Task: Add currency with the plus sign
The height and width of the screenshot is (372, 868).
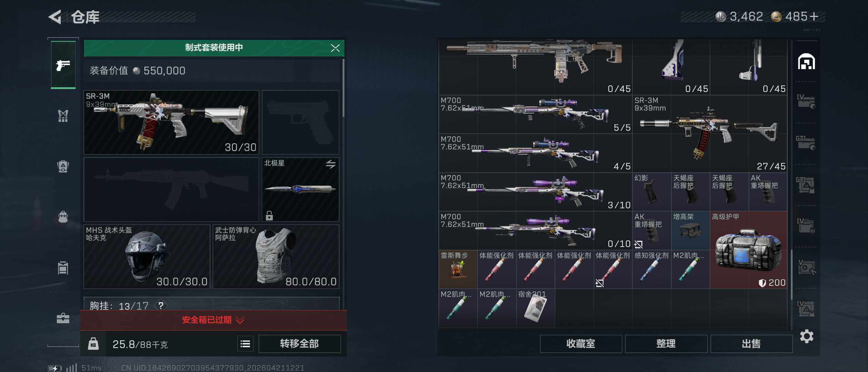Action: [814, 17]
